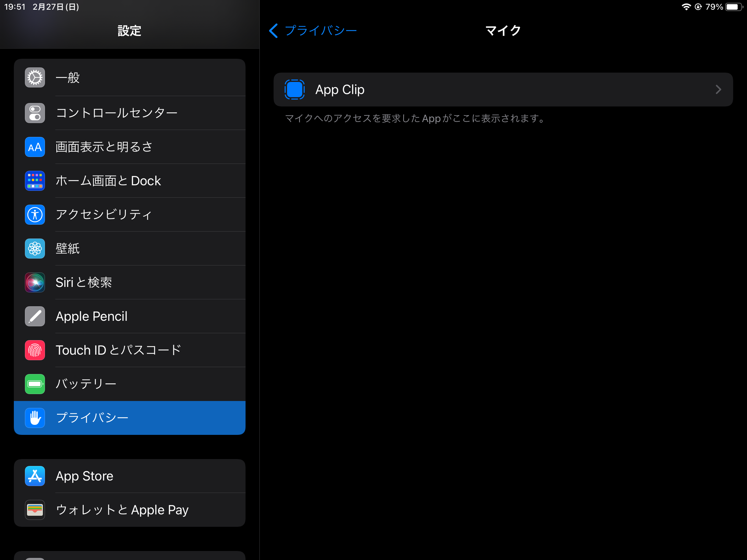The image size is (747, 560).
Task: Tap the green Battery icon
Action: tap(35, 384)
